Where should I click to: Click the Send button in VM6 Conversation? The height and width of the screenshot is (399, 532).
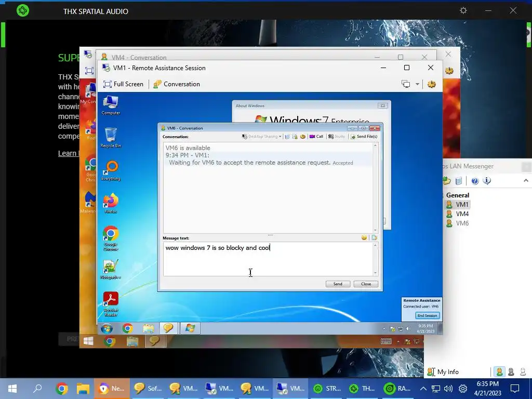338,284
